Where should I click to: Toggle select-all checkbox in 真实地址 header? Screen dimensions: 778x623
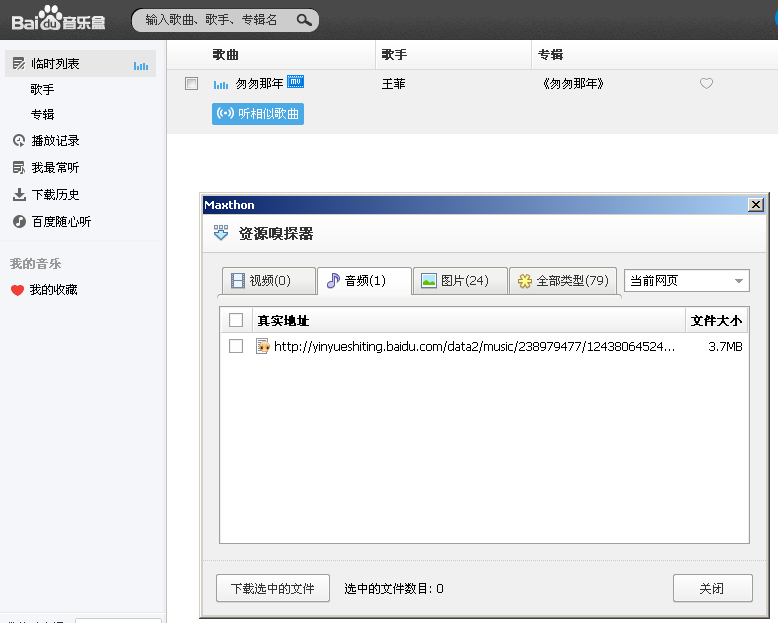tap(236, 320)
